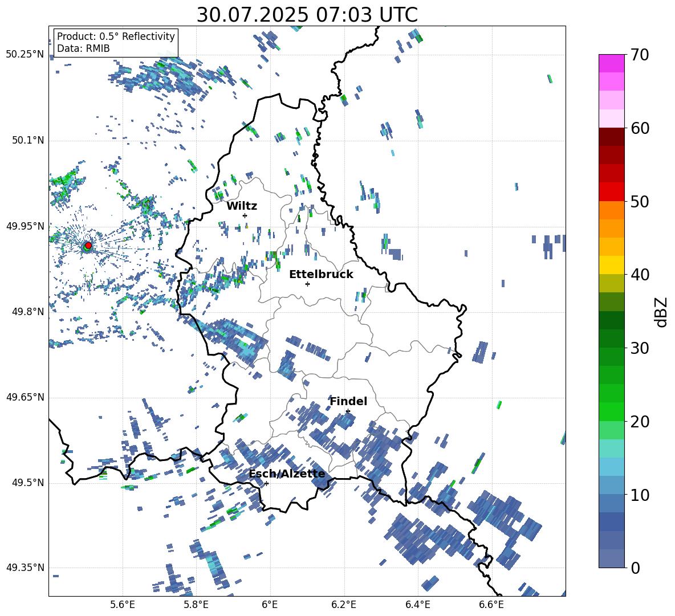Click the plus marker below Esch/Alzette
The height and width of the screenshot is (616, 675).
click(x=266, y=483)
